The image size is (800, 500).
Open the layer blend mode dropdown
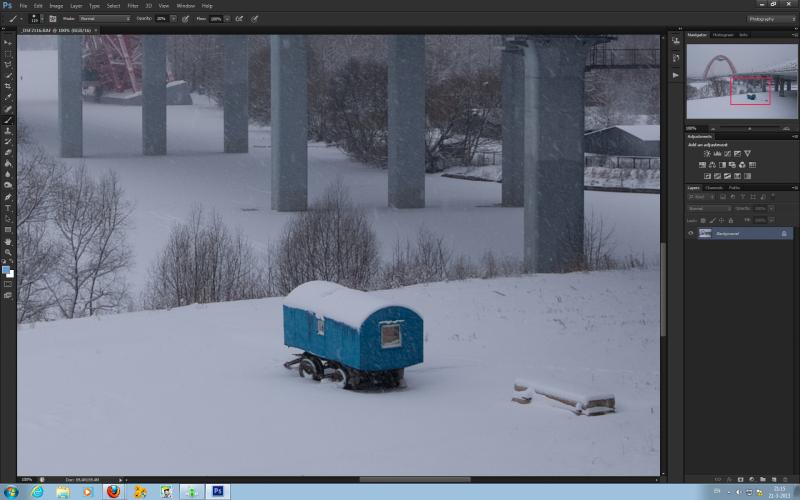point(708,209)
